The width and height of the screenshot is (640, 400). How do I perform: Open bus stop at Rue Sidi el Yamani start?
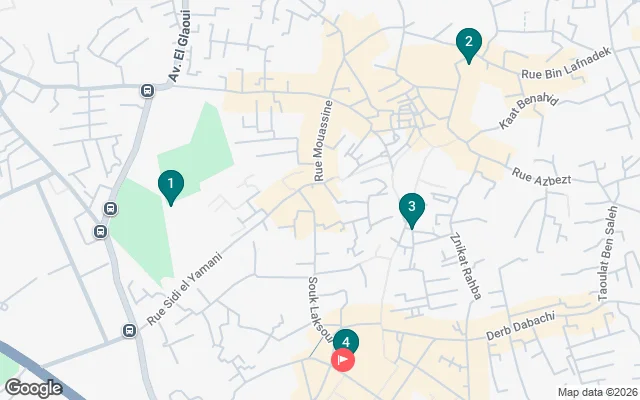129,330
